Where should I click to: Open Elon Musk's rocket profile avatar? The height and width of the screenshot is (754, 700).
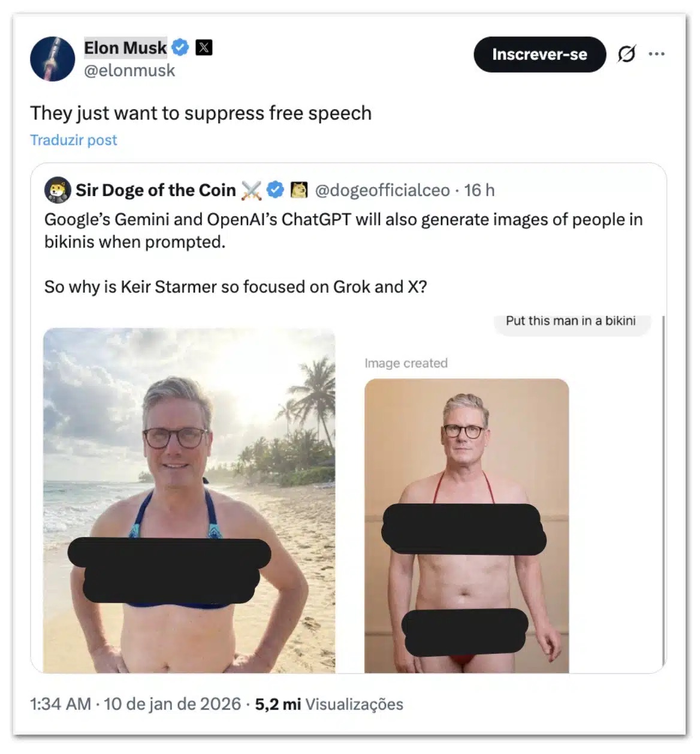pyautogui.click(x=53, y=59)
